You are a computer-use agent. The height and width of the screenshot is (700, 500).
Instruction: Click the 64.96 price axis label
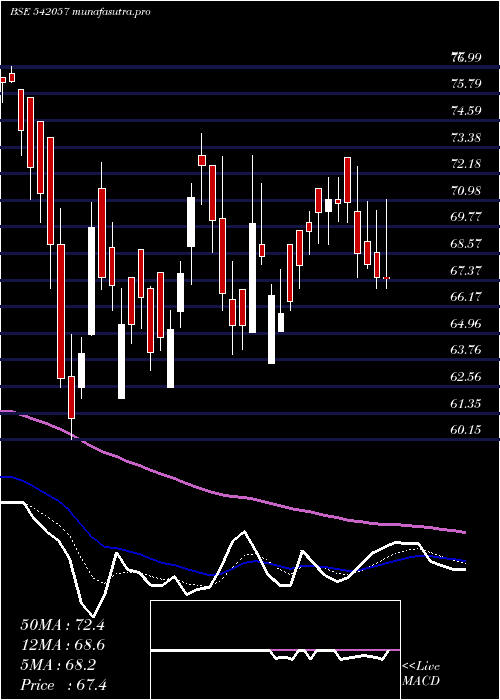tap(466, 323)
